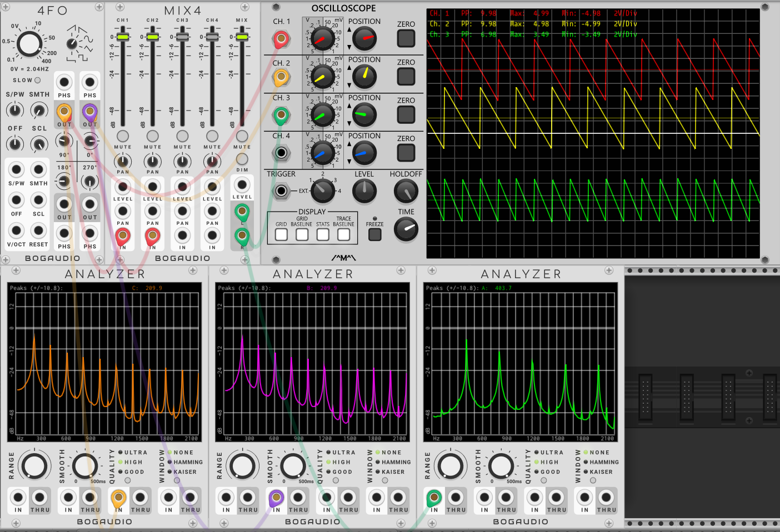The height and width of the screenshot is (532, 780).
Task: Mute channel 4 on MIX4
Action: click(x=212, y=136)
